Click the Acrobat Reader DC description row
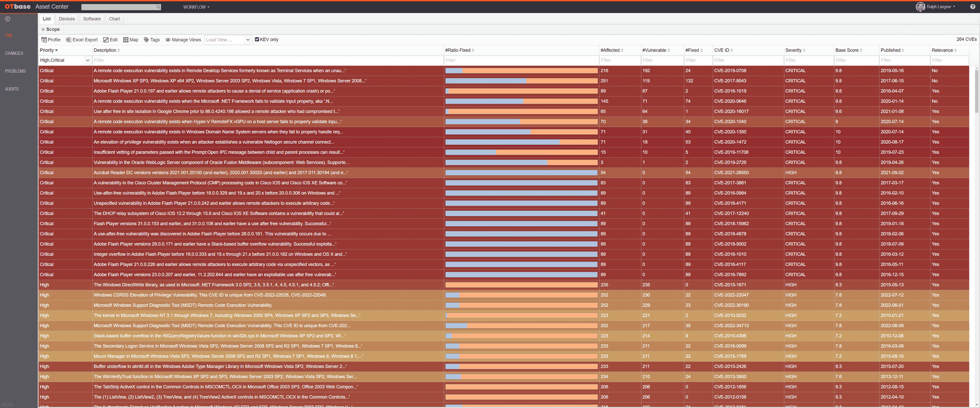The width and height of the screenshot is (980, 408). [x=221, y=173]
